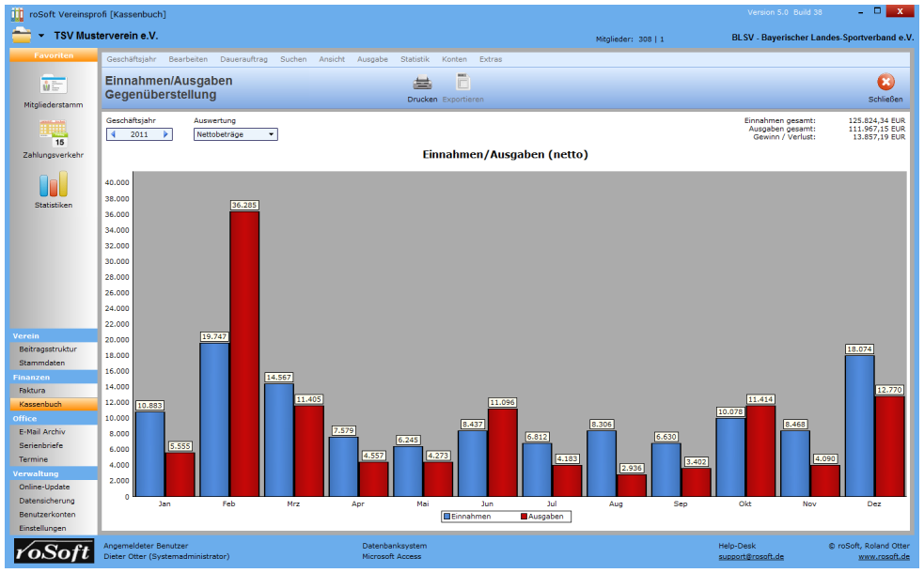Click the Exportieren document icon
This screenshot has width=924, height=573.
(x=462, y=83)
